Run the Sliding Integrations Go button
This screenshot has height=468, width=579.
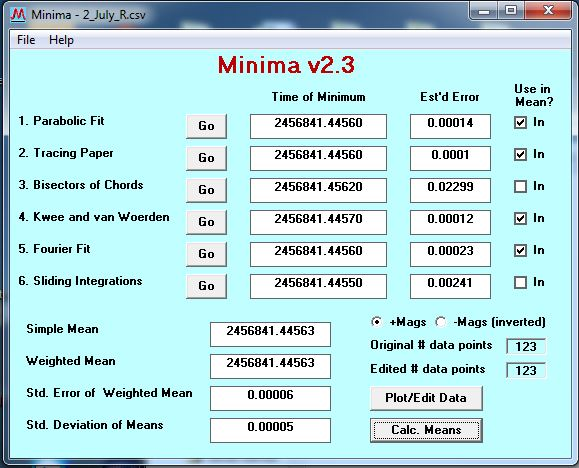tap(206, 286)
